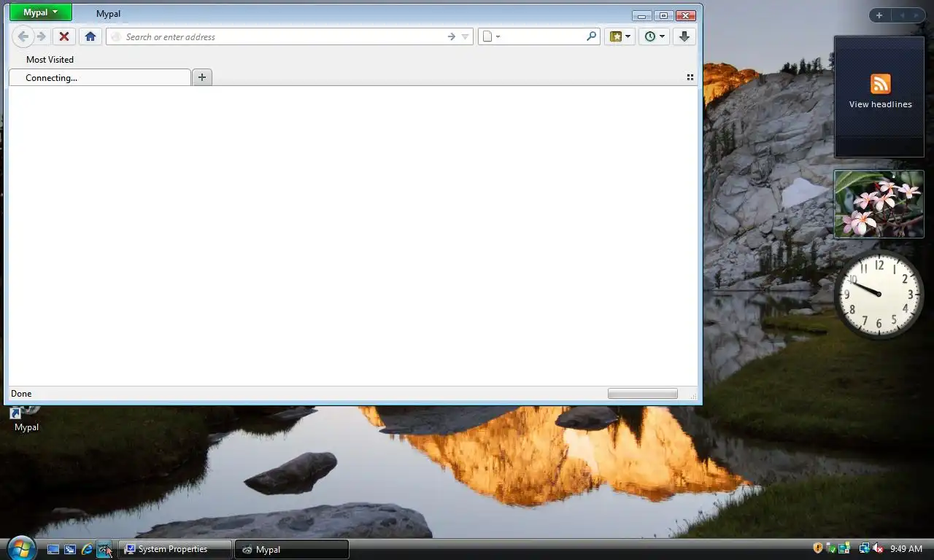Click the Go arrow in address bar
This screenshot has height=560, width=934.
451,36
